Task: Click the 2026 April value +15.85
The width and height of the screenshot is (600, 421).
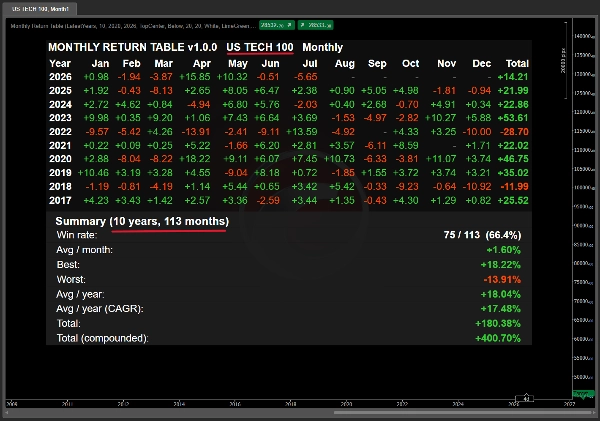Action: (x=195, y=77)
